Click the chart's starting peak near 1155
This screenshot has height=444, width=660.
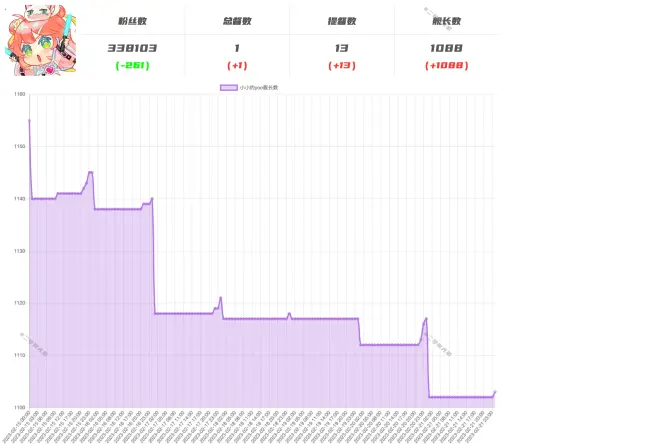[x=29, y=120]
